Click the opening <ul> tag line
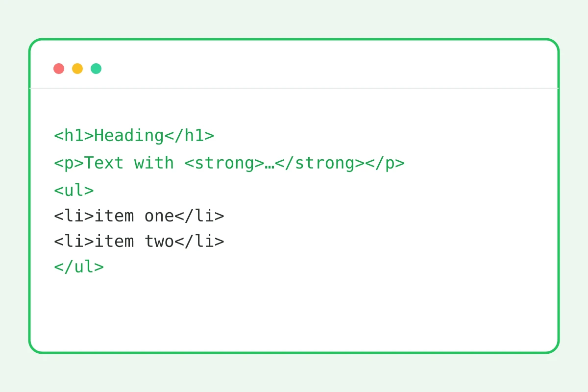Screen dimensions: 588x392 click(74, 191)
